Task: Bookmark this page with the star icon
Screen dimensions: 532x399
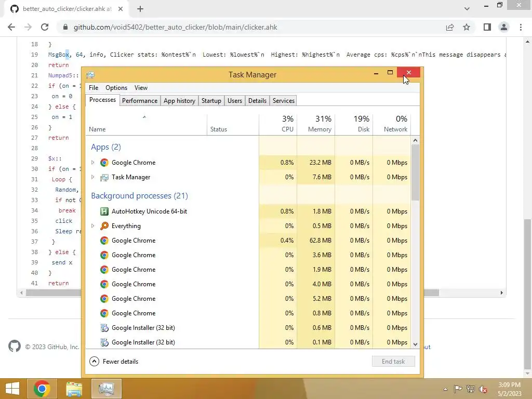Action: (x=467, y=27)
